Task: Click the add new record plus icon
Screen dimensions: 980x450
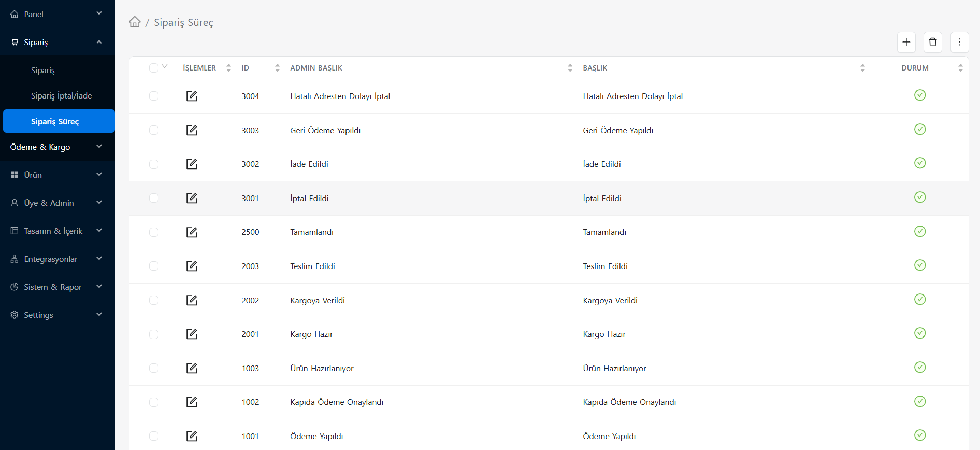Action: pyautogui.click(x=906, y=42)
